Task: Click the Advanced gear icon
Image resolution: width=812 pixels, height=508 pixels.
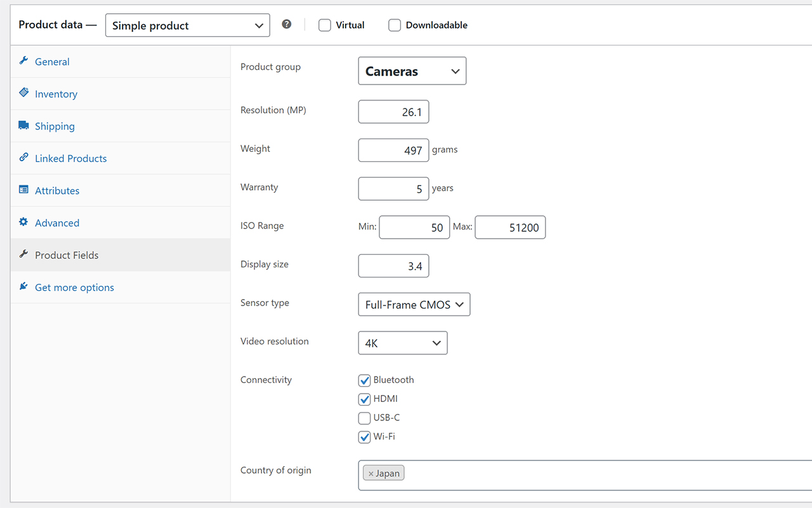Action: [24, 222]
